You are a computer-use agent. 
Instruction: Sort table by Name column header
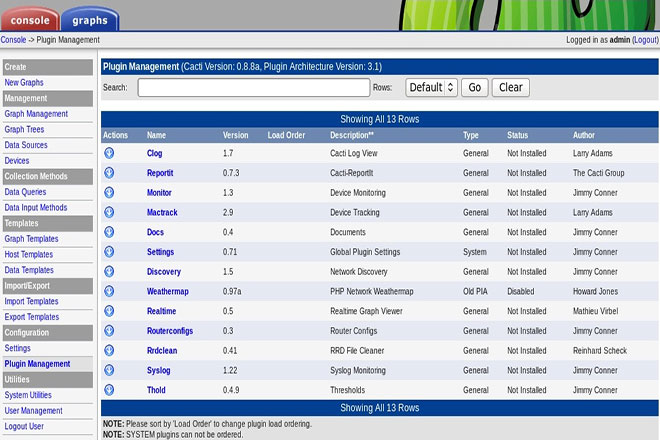tap(156, 135)
